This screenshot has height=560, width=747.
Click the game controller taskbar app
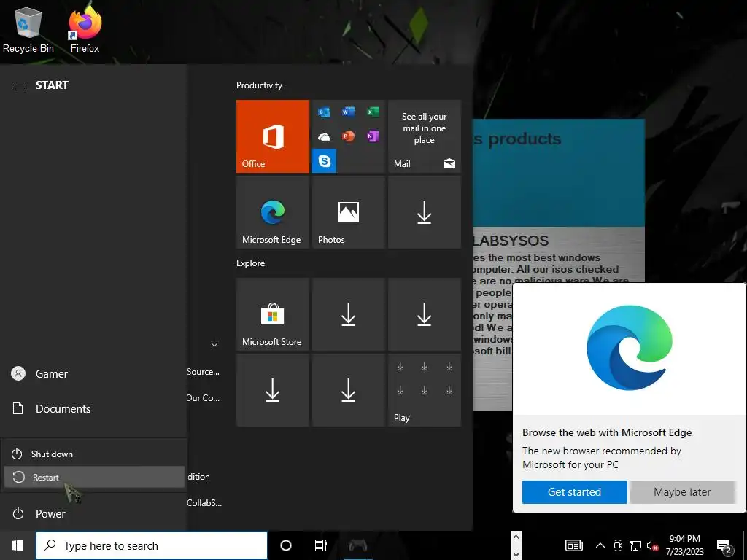[357, 545]
